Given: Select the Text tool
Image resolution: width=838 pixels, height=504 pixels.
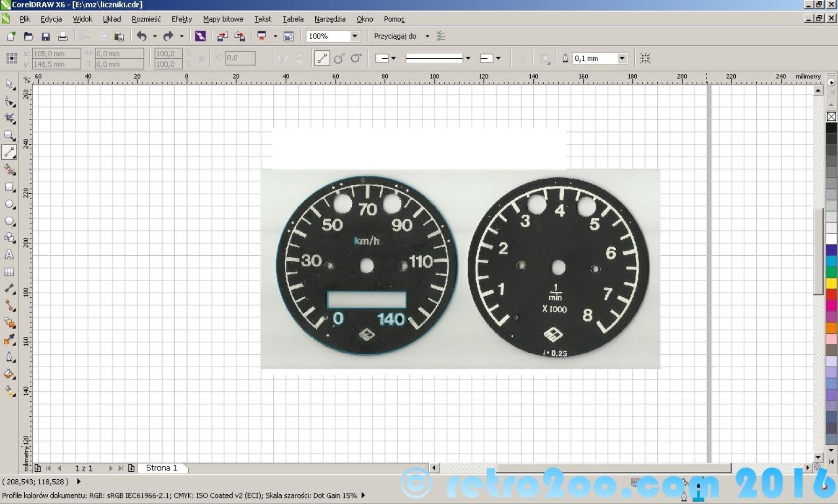Looking at the screenshot, I should click(9, 255).
